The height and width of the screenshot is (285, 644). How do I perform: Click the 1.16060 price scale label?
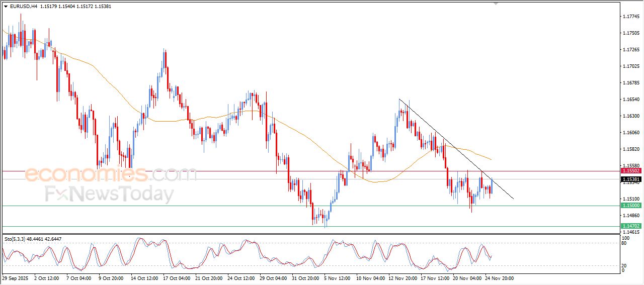pyautogui.click(x=631, y=133)
